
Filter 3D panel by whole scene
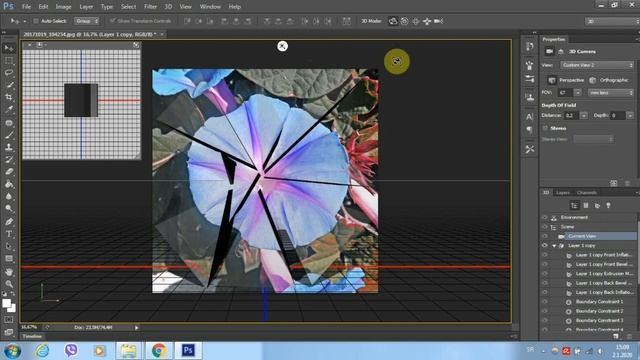pyautogui.click(x=574, y=205)
